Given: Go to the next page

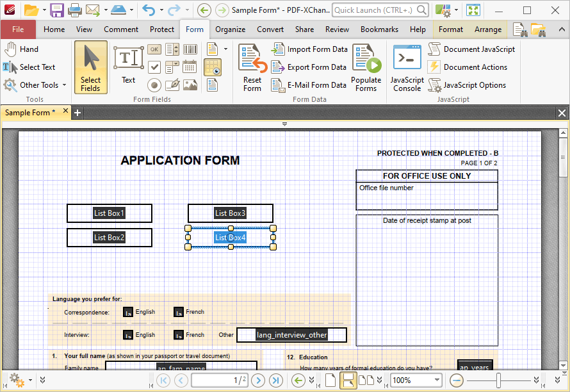Looking at the screenshot, I should coord(258,380).
